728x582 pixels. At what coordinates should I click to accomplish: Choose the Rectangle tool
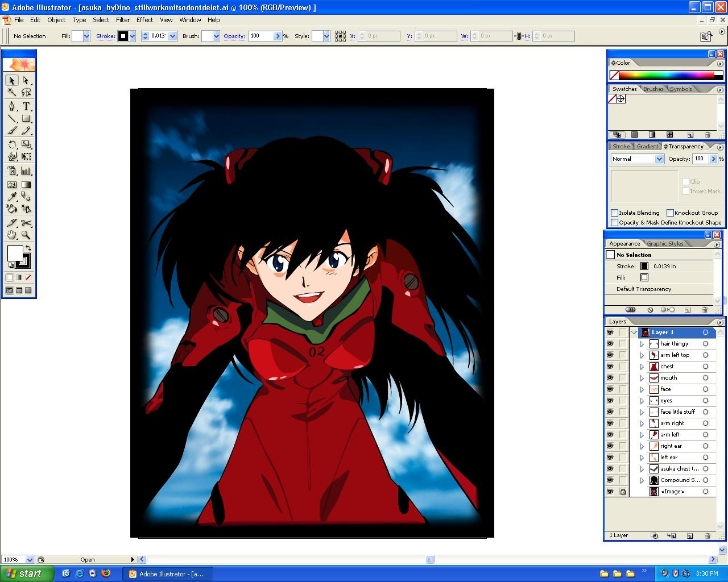(26, 119)
